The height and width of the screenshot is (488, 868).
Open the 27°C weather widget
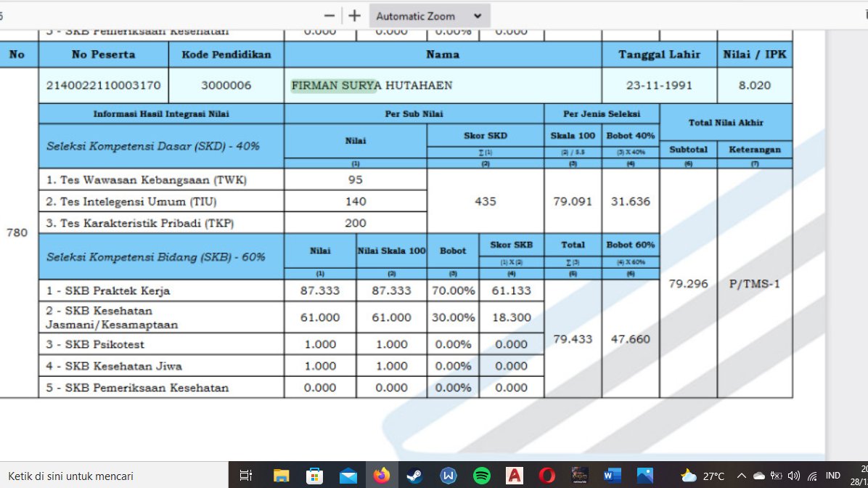click(x=702, y=476)
